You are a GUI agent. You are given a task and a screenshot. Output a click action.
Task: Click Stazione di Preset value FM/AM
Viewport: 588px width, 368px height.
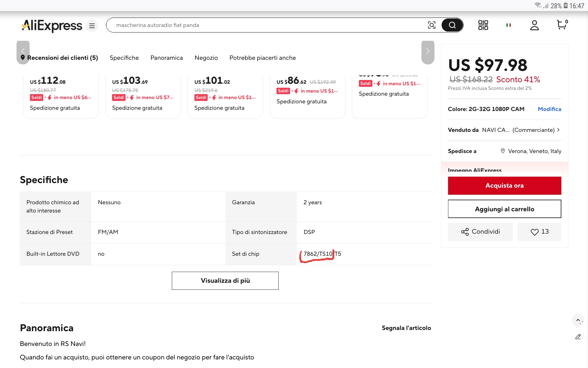[108, 232]
